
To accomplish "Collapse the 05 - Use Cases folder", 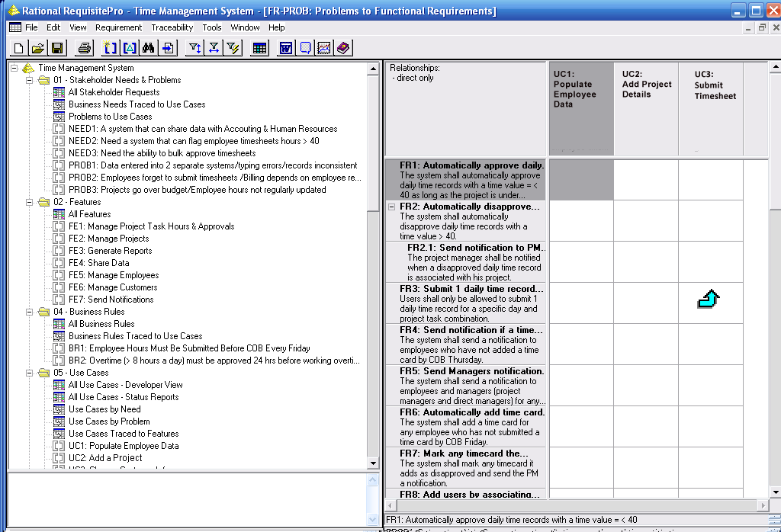I will coord(30,373).
